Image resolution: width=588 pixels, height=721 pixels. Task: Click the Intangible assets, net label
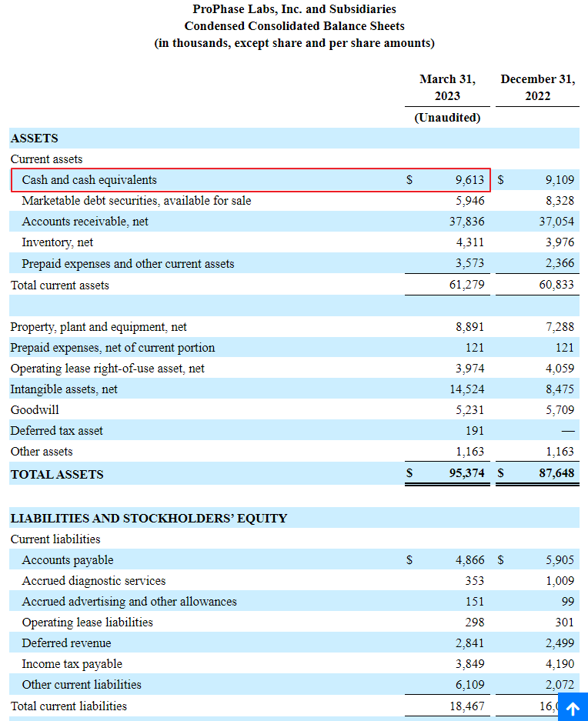64,389
